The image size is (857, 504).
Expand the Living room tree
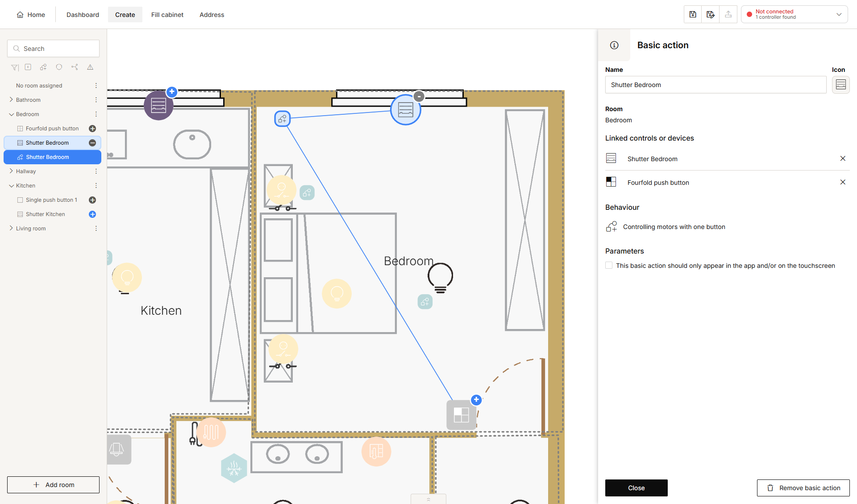(11, 228)
